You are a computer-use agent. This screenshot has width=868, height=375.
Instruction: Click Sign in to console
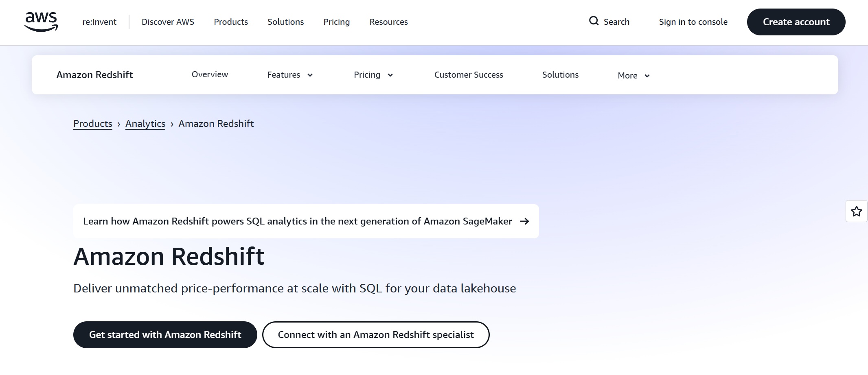(693, 22)
